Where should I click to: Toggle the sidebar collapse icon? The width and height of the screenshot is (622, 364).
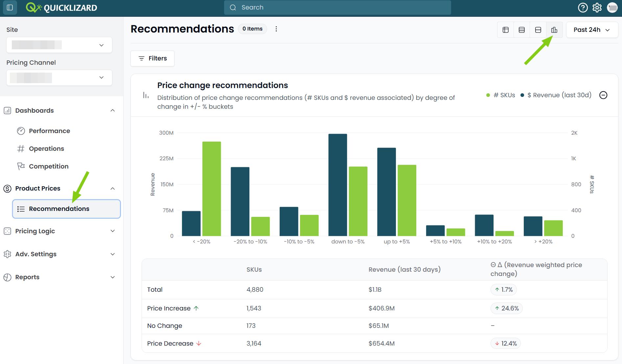pos(10,8)
